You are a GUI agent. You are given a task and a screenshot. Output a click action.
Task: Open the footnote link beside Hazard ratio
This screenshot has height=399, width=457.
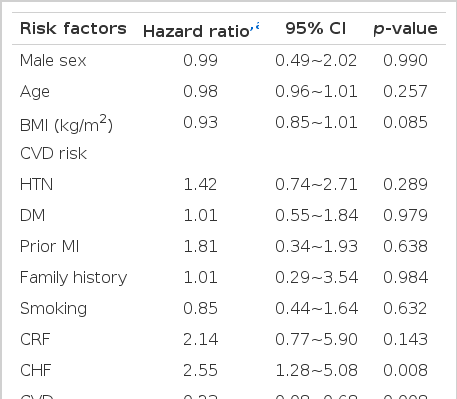tap(255, 27)
